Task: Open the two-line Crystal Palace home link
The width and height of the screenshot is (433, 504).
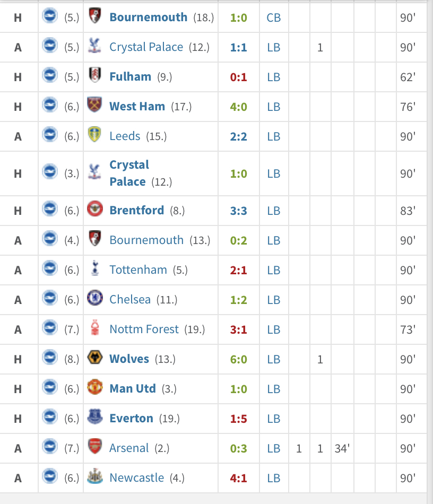Action: point(129,173)
